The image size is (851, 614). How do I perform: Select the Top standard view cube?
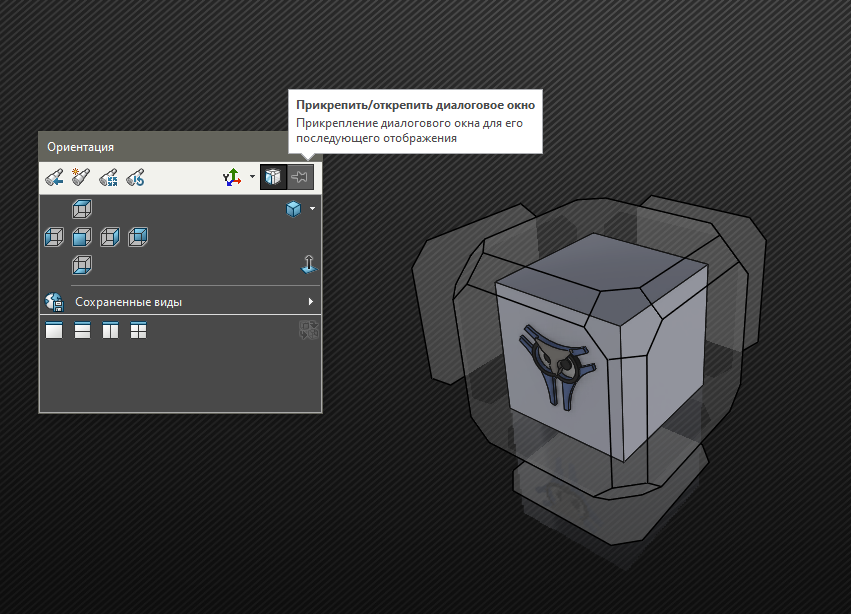(82, 209)
